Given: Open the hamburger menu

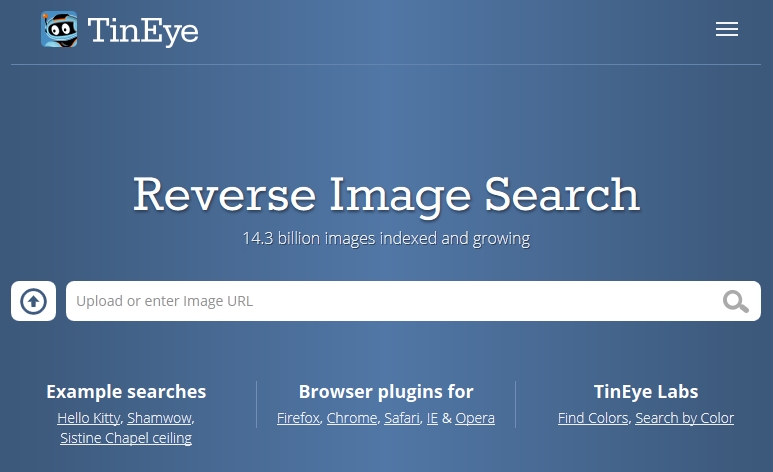Looking at the screenshot, I should tap(727, 29).
